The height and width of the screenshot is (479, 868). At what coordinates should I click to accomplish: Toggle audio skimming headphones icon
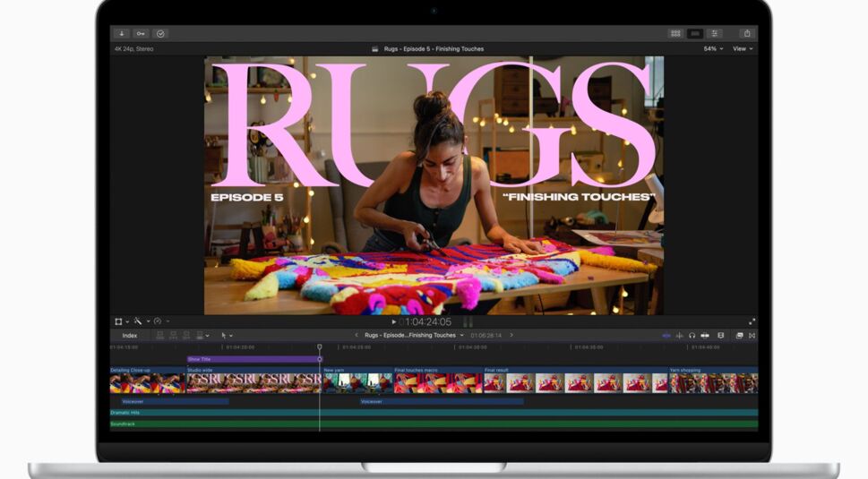(692, 336)
